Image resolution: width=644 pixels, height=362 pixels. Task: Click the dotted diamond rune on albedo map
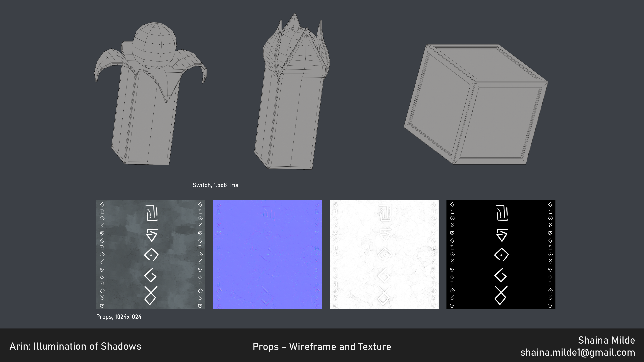151,255
